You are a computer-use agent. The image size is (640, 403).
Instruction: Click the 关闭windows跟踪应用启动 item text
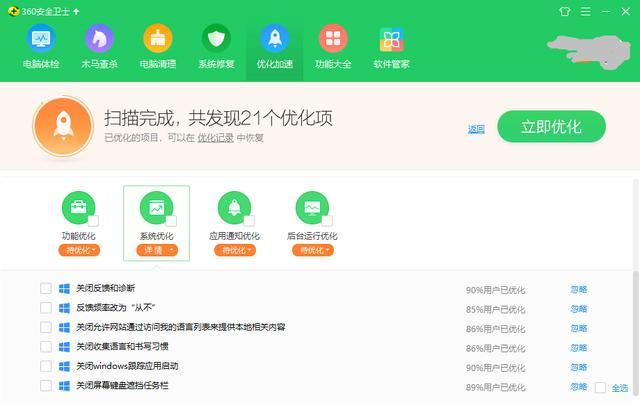(x=127, y=366)
